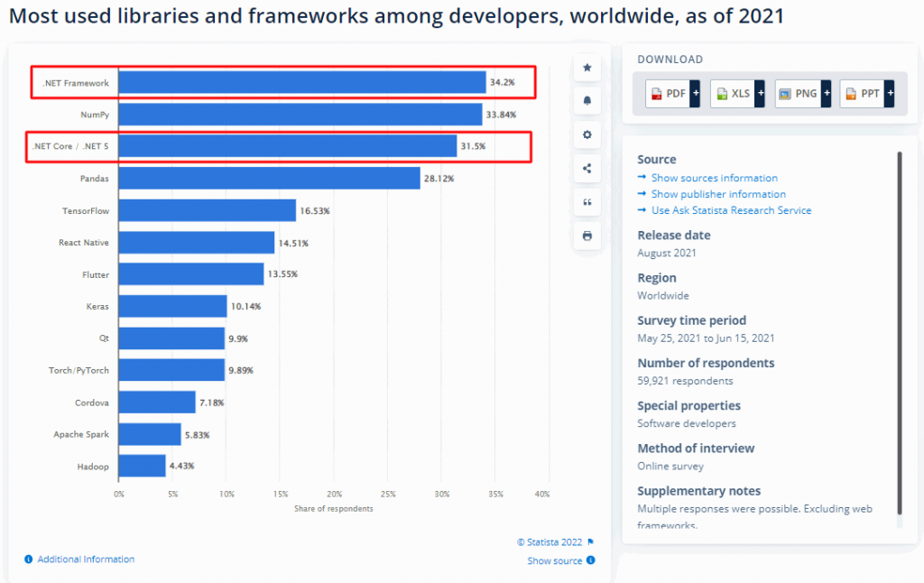Click the .NET Core / .NET 5 label
The image size is (924, 583).
70,146
